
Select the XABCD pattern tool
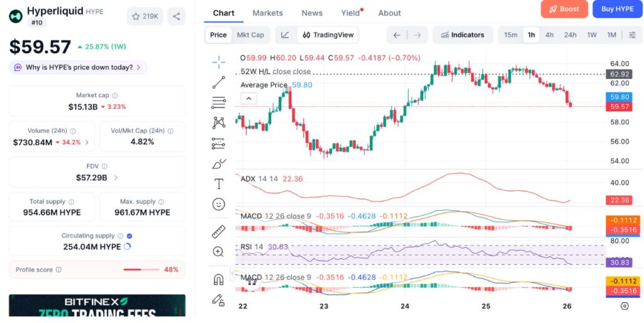[218, 122]
